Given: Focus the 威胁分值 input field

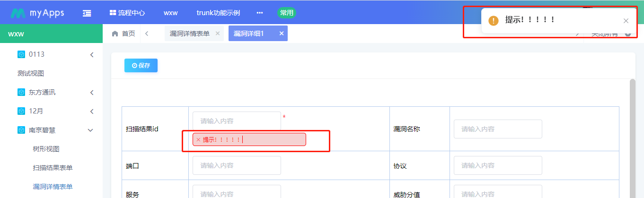Looking at the screenshot, I should pos(498,191).
